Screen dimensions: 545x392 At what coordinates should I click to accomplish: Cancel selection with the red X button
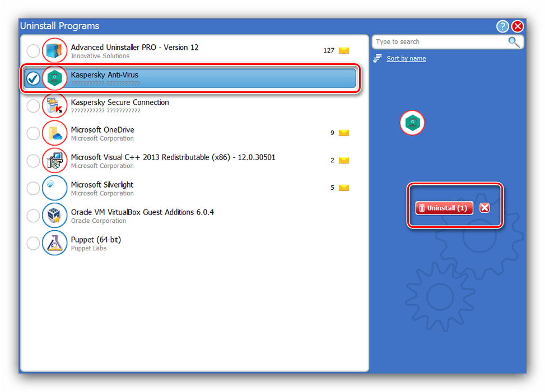coord(485,208)
